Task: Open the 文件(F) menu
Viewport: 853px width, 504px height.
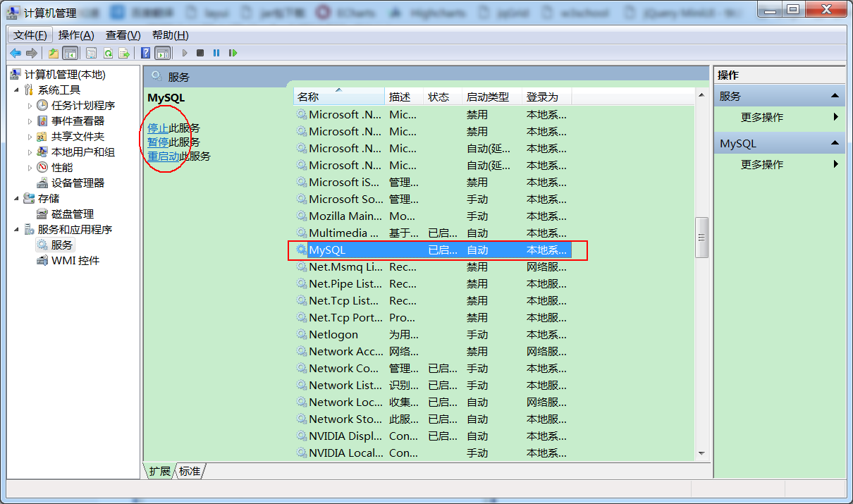Action: [x=30, y=35]
